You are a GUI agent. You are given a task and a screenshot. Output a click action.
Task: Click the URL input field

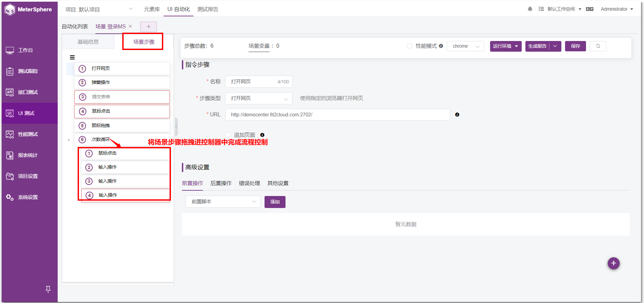[x=337, y=115]
